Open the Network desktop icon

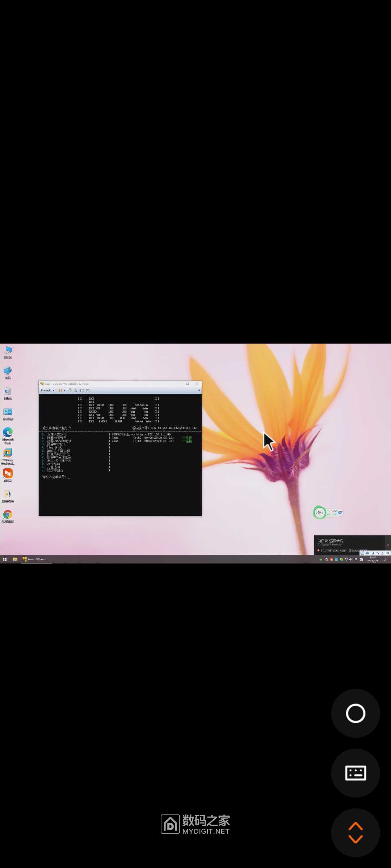[8, 373]
